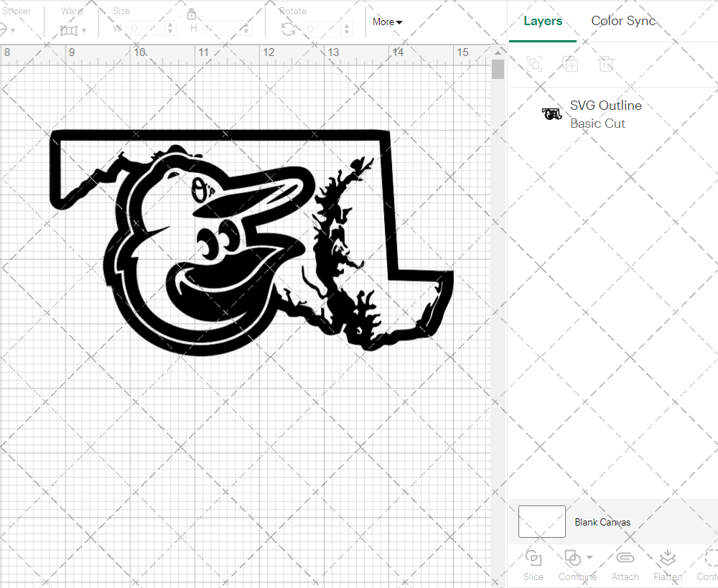Viewport: 718px width, 588px height.
Task: Select the SVG Outline layer
Action: [605, 114]
